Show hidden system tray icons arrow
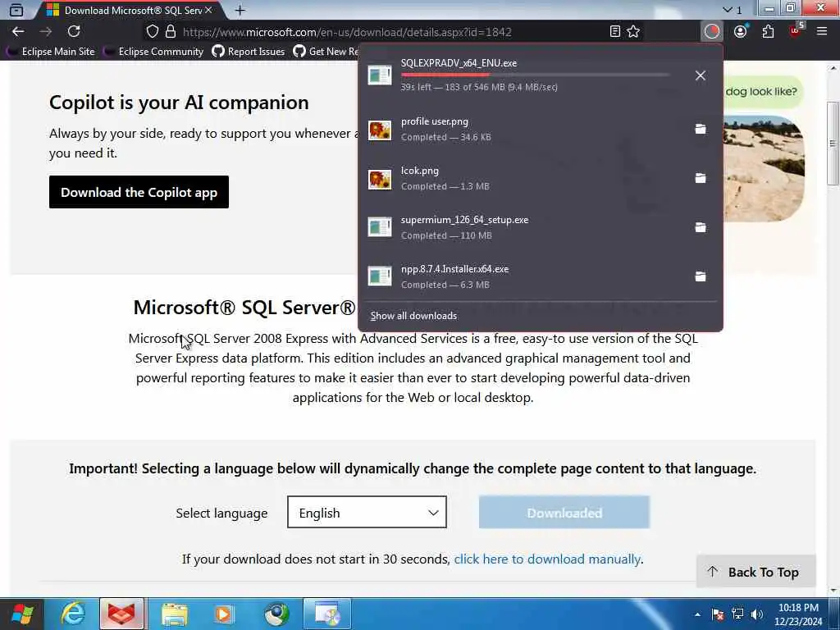Image resolution: width=840 pixels, height=630 pixels. coord(697,614)
